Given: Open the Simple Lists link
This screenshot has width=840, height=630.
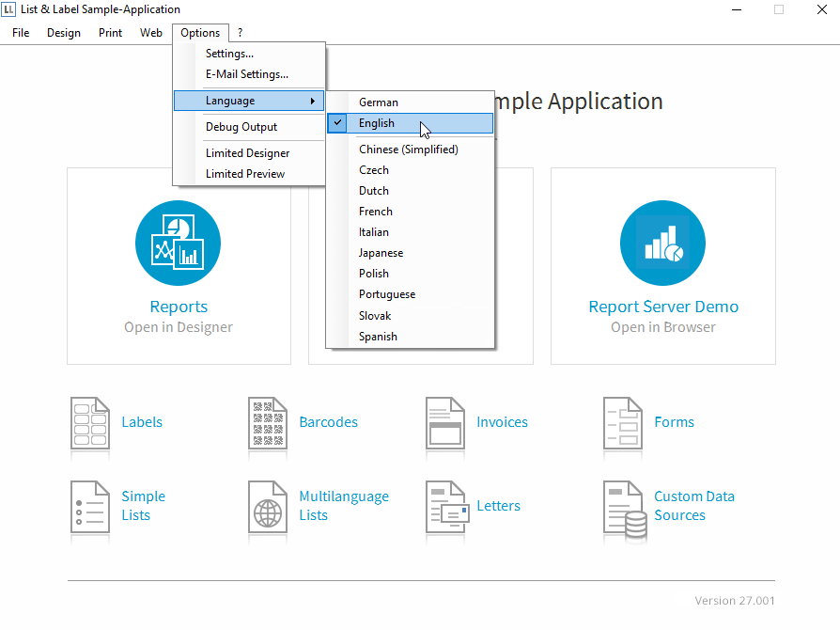Looking at the screenshot, I should click(x=143, y=506).
